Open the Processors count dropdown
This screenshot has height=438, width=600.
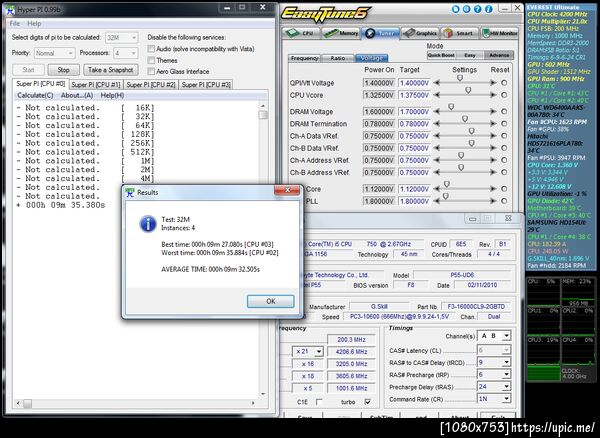[124, 53]
